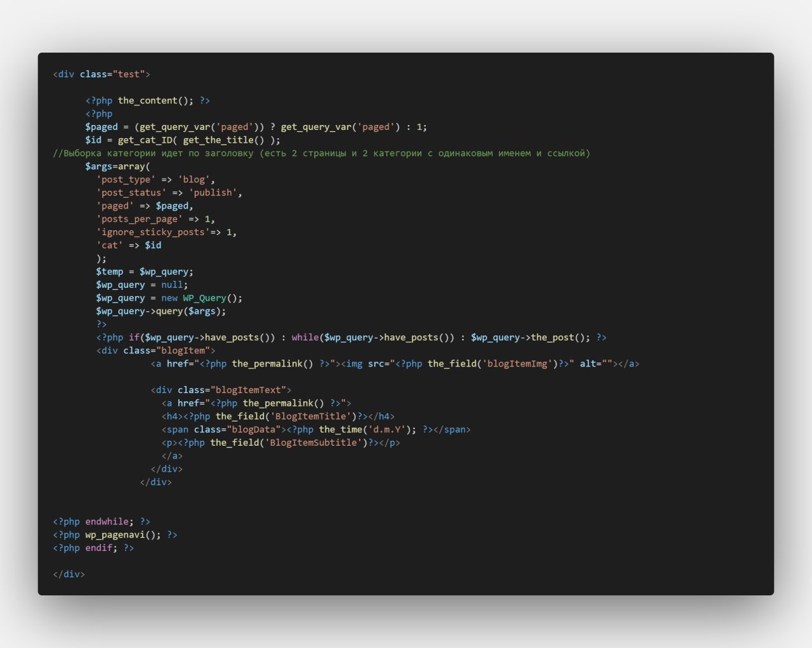Click the 'post_type' => 'blog' line

(x=156, y=179)
